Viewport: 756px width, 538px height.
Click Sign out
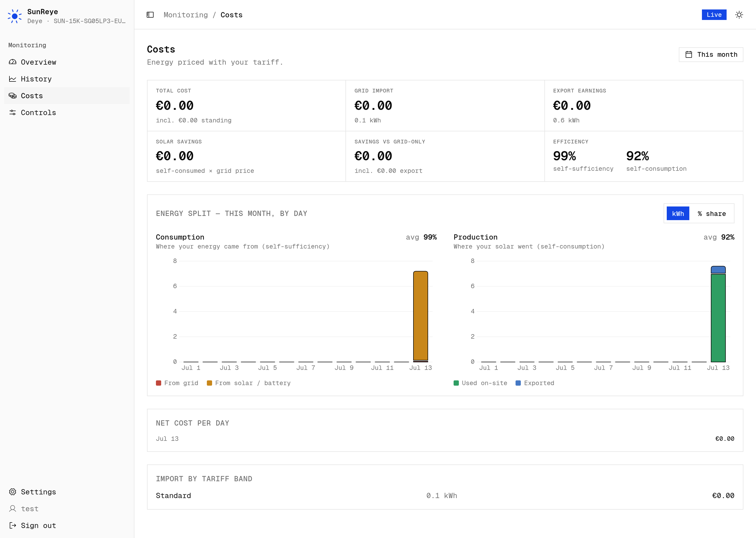click(67, 525)
